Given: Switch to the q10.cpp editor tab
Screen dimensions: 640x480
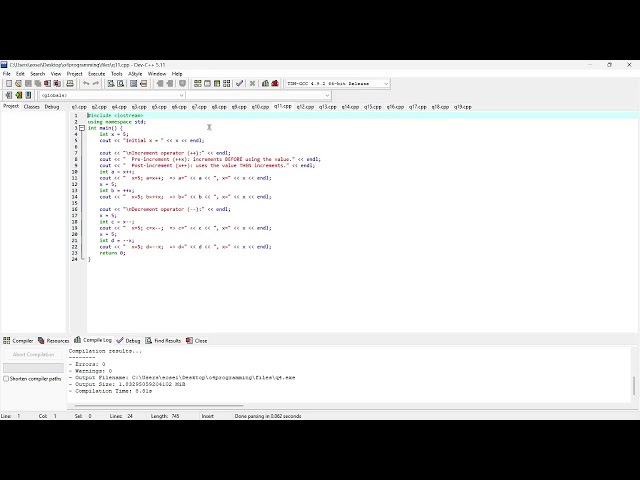Looking at the screenshot, I should 260,107.
